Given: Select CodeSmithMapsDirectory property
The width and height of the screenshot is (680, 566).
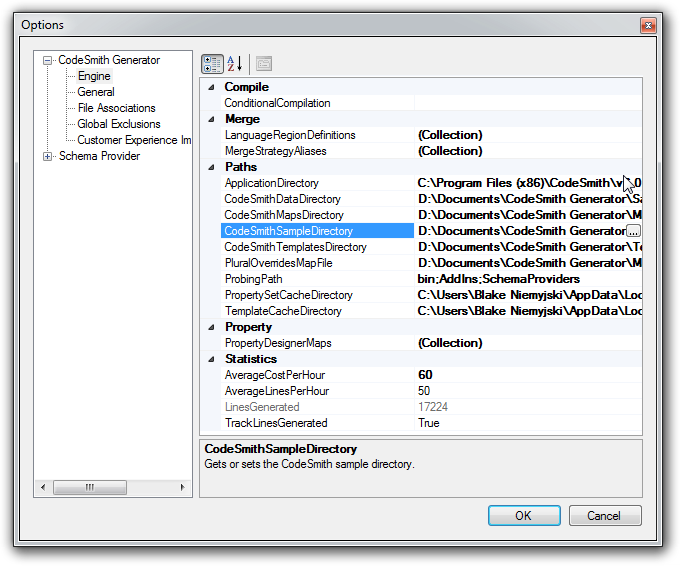Looking at the screenshot, I should tap(317, 215).
